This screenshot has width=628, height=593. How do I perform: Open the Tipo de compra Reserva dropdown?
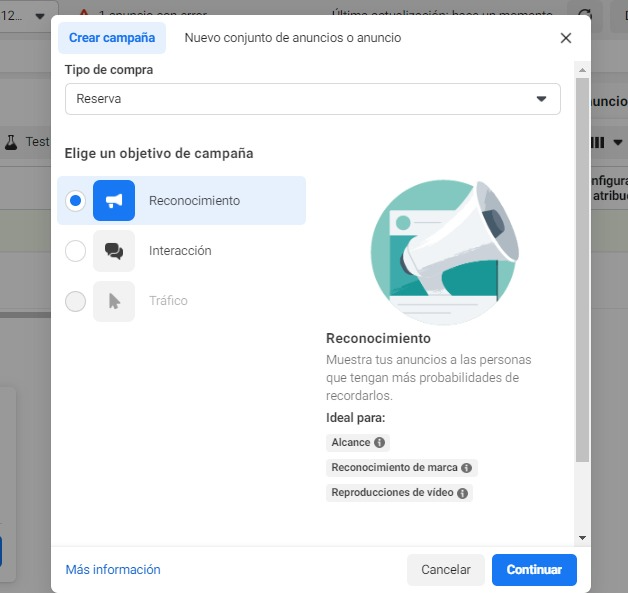click(312, 99)
